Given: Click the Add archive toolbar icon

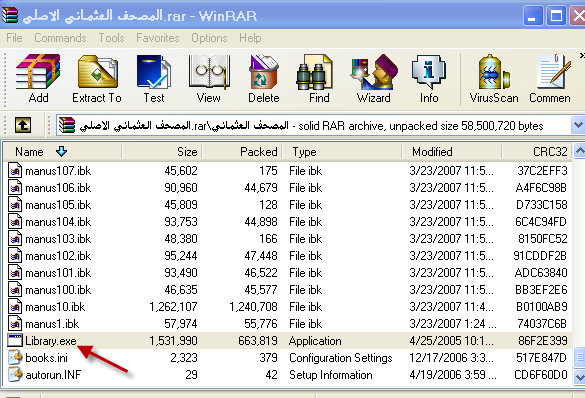Looking at the screenshot, I should [38, 78].
